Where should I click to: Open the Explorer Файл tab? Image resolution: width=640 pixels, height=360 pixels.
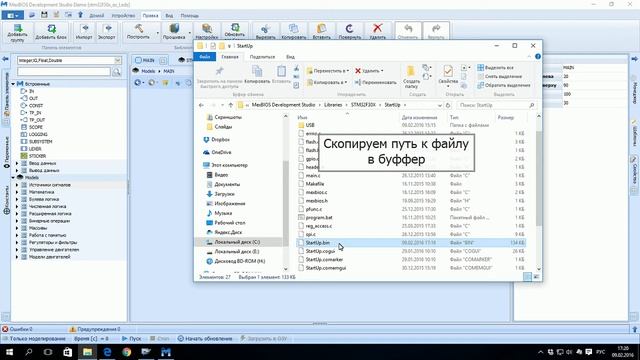point(205,57)
